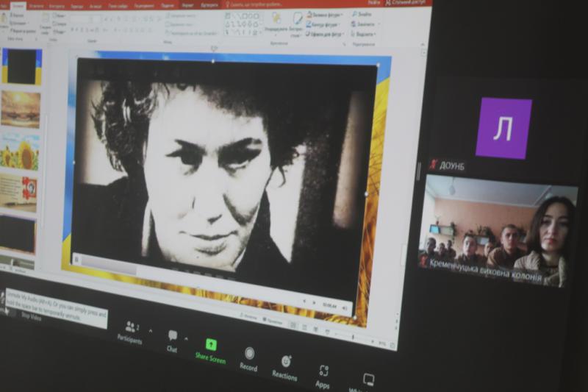Fit the slide to the window

(x=392, y=344)
